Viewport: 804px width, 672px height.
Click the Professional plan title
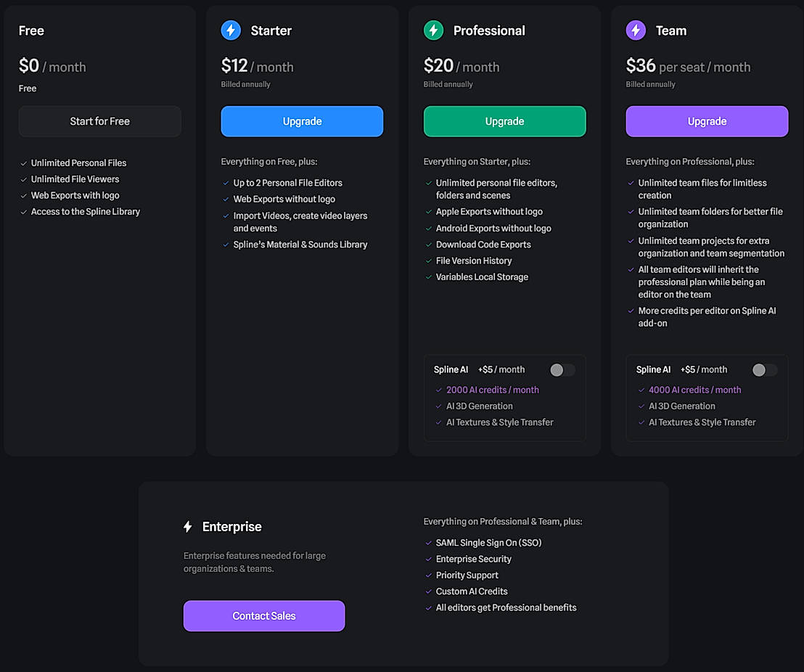(489, 30)
